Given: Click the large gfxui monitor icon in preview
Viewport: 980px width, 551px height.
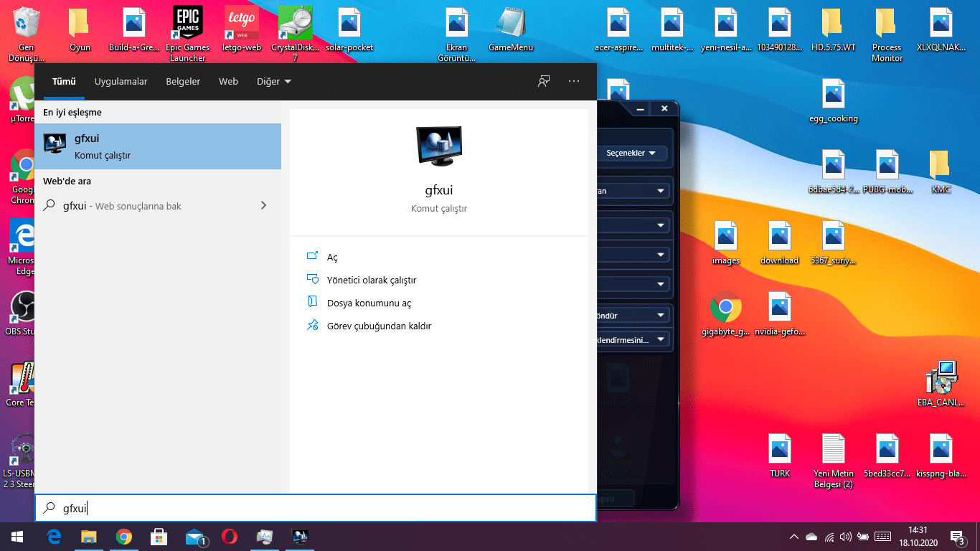Looking at the screenshot, I should click(x=439, y=146).
